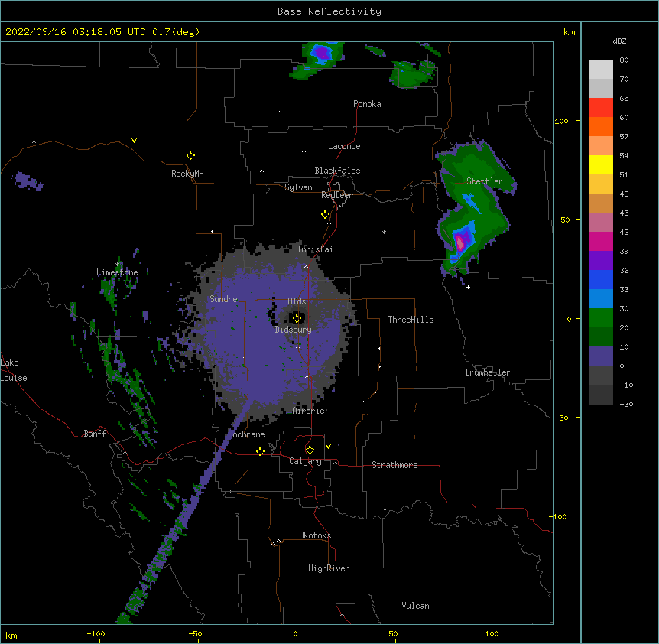The height and width of the screenshot is (644, 659).
Task: Click the -100 tick on the bottom axis
Action: 96,633
